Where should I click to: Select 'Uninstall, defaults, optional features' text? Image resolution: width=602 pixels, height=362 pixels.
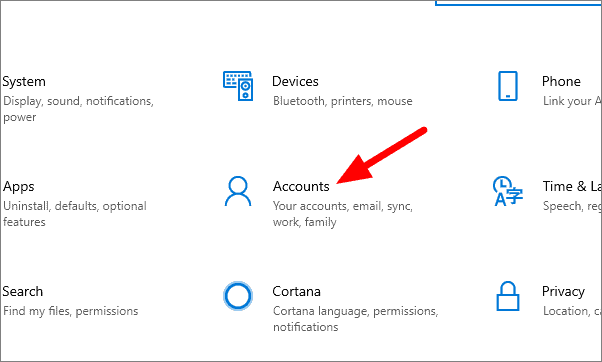(75, 214)
